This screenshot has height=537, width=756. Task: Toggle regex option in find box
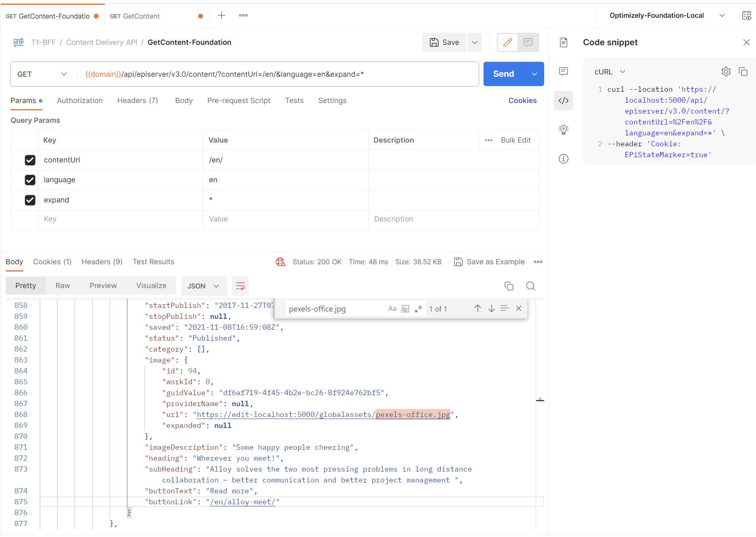pos(418,309)
